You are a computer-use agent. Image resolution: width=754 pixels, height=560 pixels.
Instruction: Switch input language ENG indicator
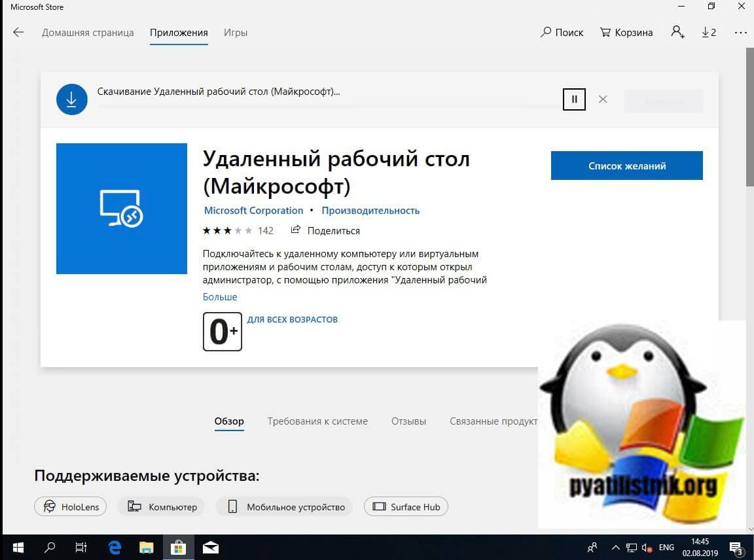point(666,548)
